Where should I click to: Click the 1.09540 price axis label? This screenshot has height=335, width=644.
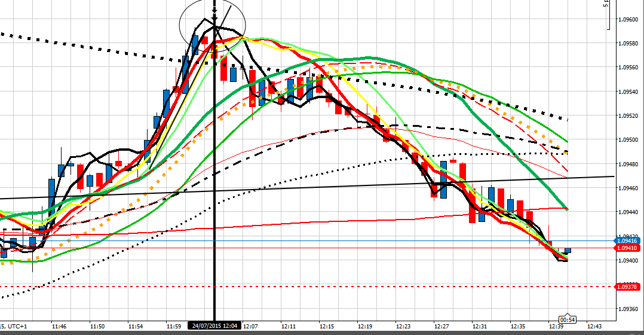[628, 92]
